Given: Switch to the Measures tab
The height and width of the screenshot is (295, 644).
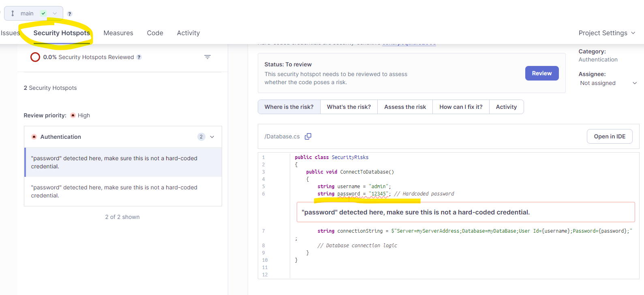Looking at the screenshot, I should (x=118, y=33).
